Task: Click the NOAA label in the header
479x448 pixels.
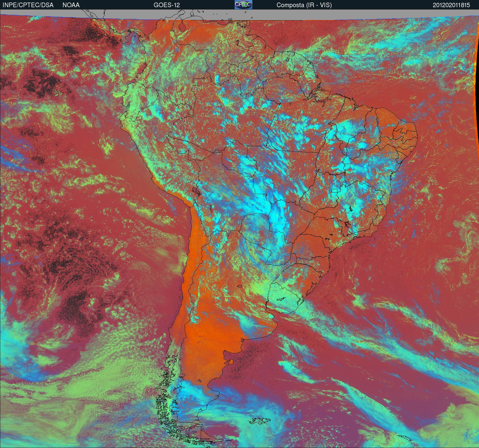Action: [71, 5]
